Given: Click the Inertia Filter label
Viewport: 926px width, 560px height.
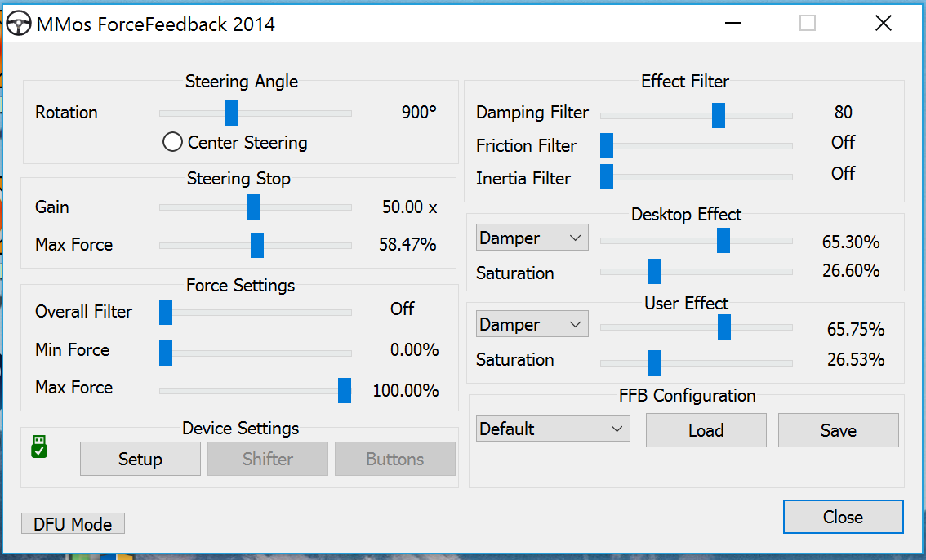Looking at the screenshot, I should (523, 178).
